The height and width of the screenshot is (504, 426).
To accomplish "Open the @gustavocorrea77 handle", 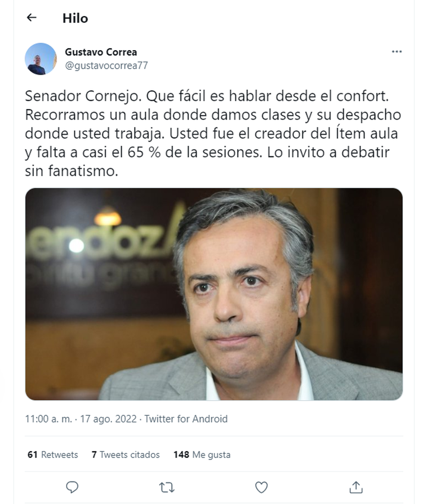I will click(x=106, y=66).
